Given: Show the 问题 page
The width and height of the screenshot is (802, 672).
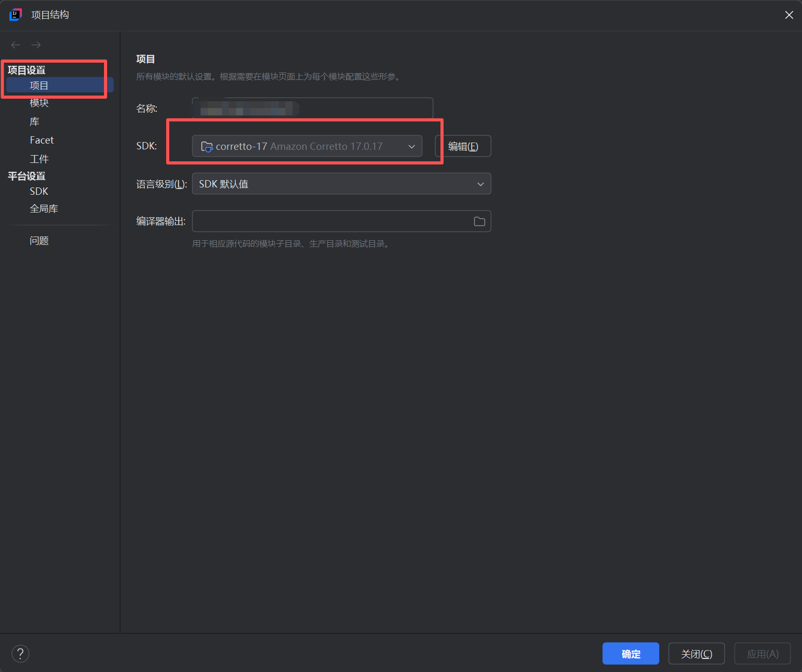Looking at the screenshot, I should click(x=39, y=241).
